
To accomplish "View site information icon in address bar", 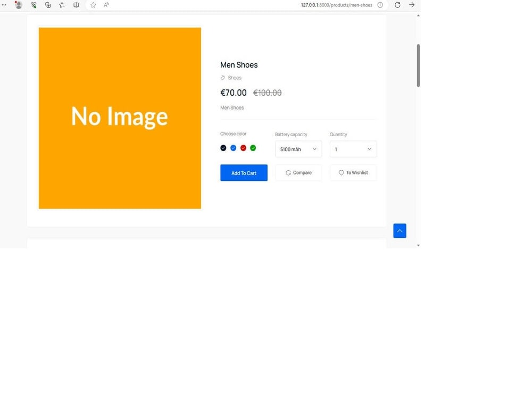I will point(380,5).
